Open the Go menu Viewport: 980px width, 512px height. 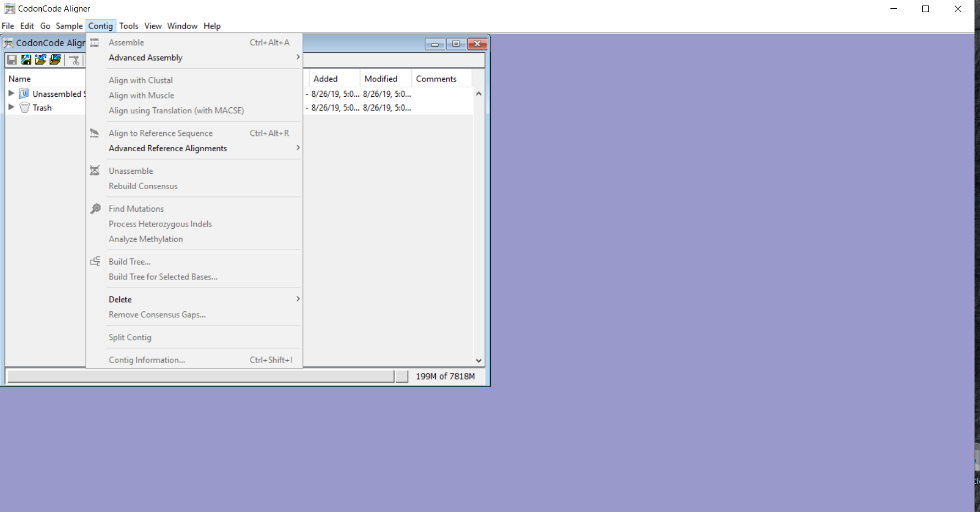(45, 26)
